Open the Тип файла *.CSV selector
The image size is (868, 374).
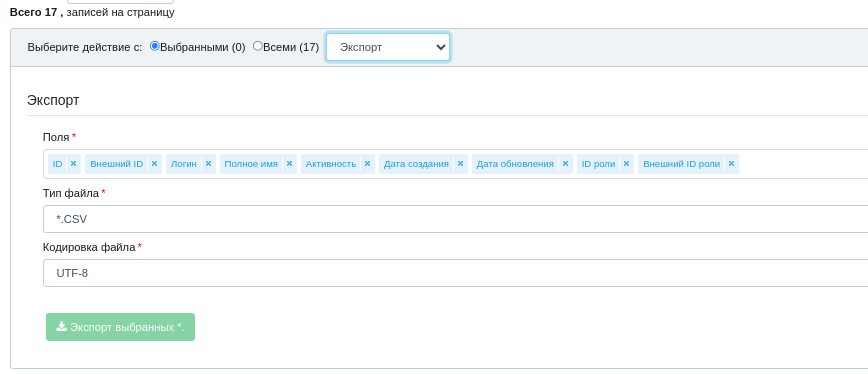455,219
